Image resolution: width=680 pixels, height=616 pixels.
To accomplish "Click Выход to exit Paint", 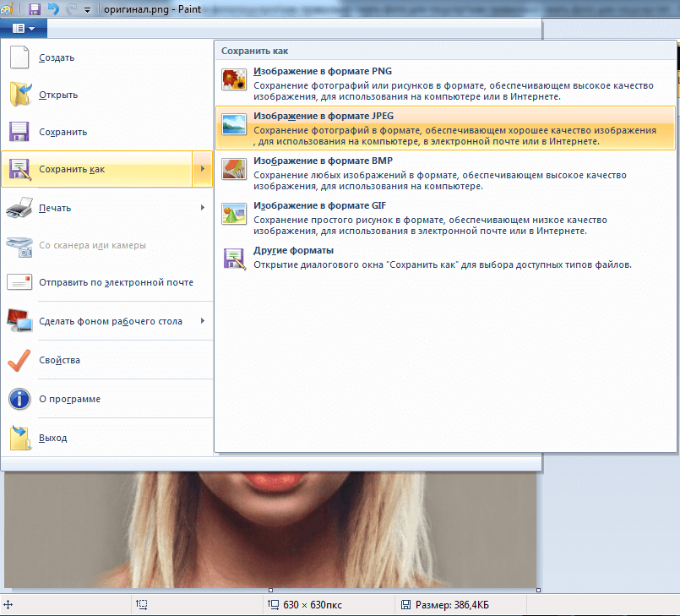I will (x=107, y=438).
